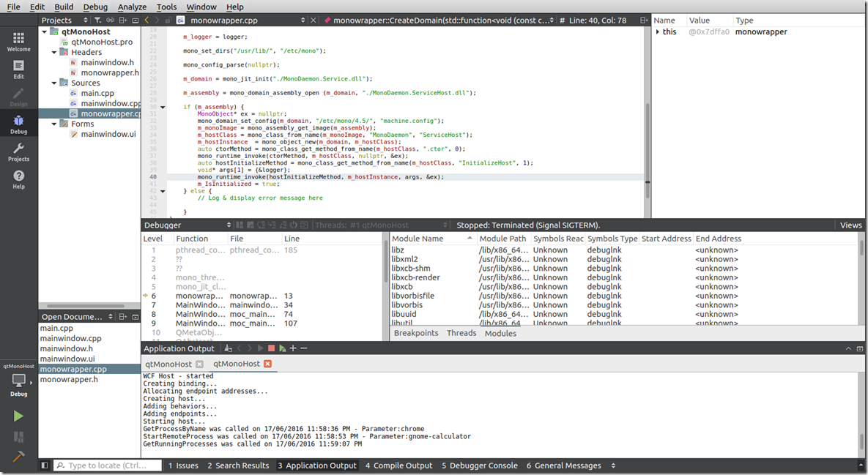868x475 pixels.
Task: Open the Compile Output pane
Action: click(398, 465)
